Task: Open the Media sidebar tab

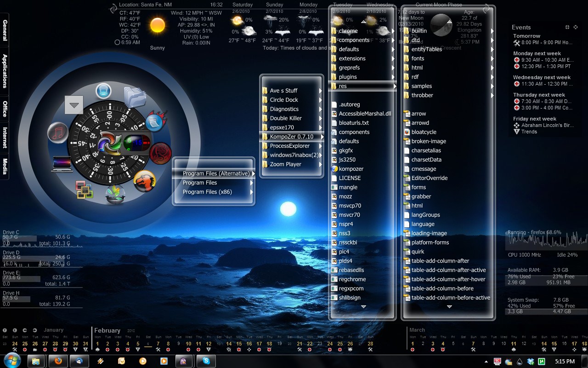Action: [x=5, y=167]
